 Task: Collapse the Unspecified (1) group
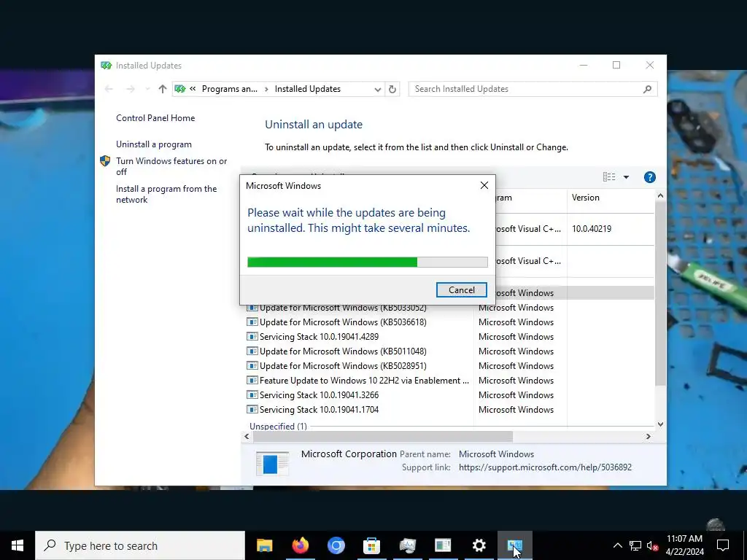(278, 426)
